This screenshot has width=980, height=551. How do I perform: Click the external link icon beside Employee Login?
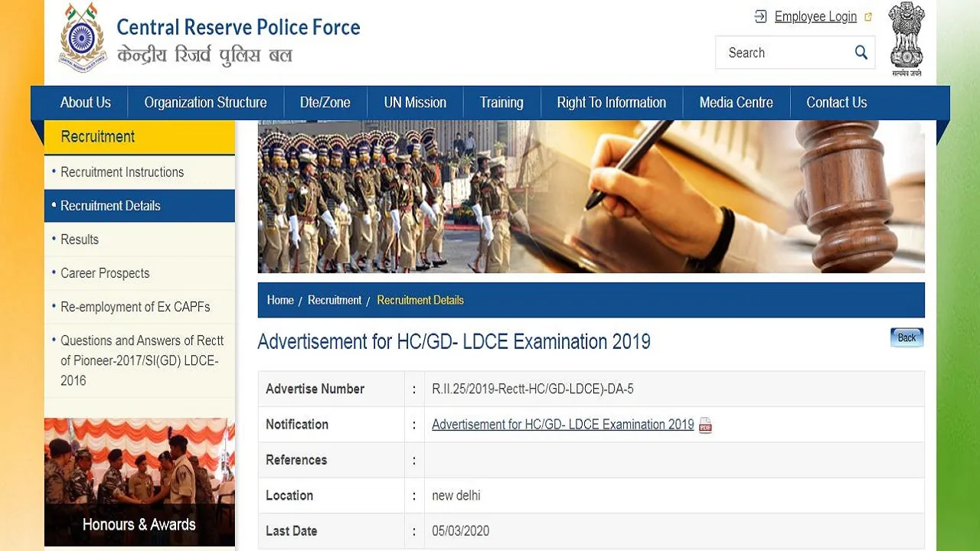(x=868, y=17)
